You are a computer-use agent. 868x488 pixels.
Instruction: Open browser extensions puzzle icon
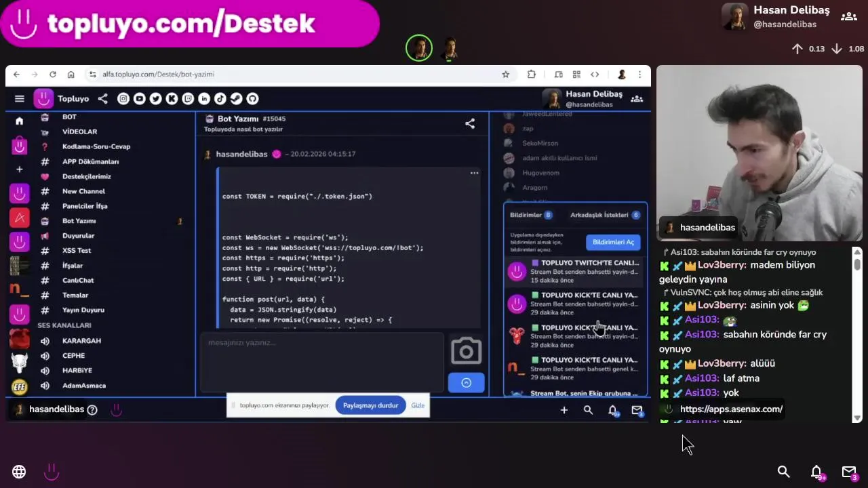532,75
